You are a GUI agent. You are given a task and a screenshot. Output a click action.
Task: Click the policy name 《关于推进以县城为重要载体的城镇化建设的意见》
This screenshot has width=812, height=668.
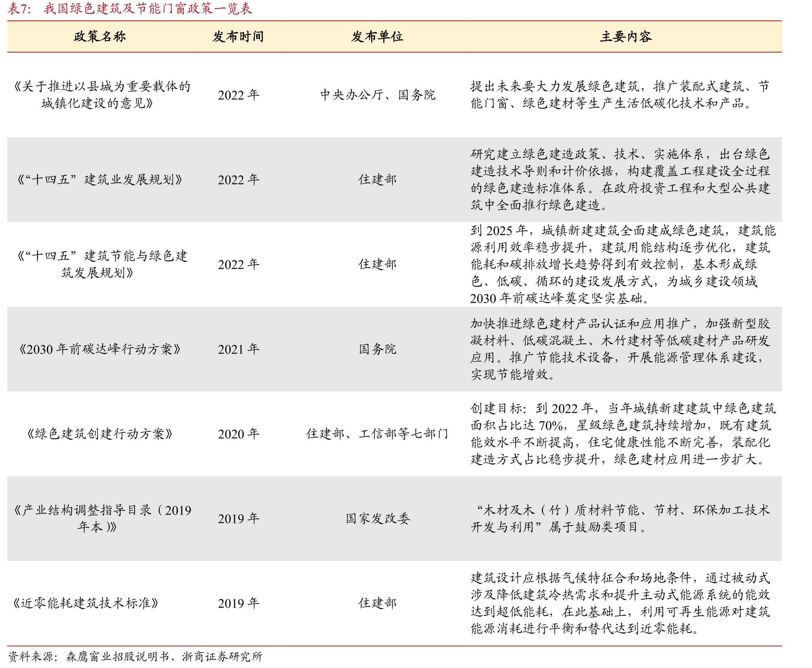102,95
